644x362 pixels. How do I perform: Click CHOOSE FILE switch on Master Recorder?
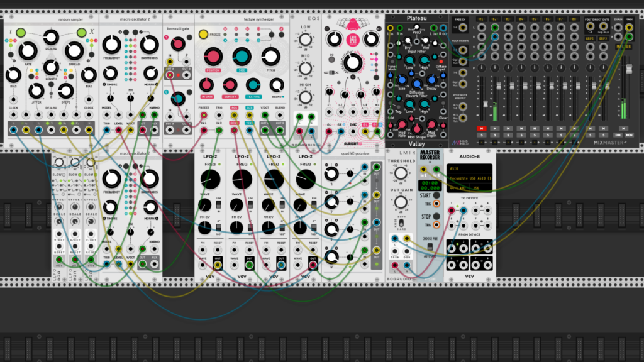pyautogui.click(x=430, y=246)
